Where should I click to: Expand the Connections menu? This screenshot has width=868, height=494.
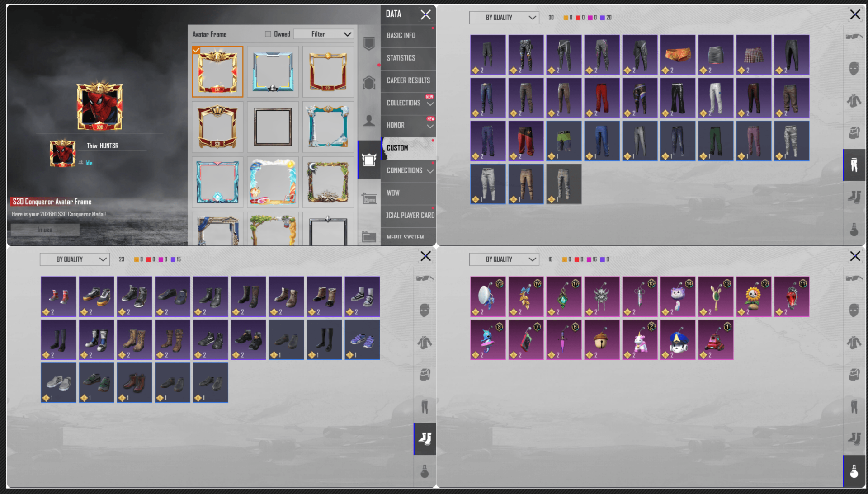(x=408, y=170)
